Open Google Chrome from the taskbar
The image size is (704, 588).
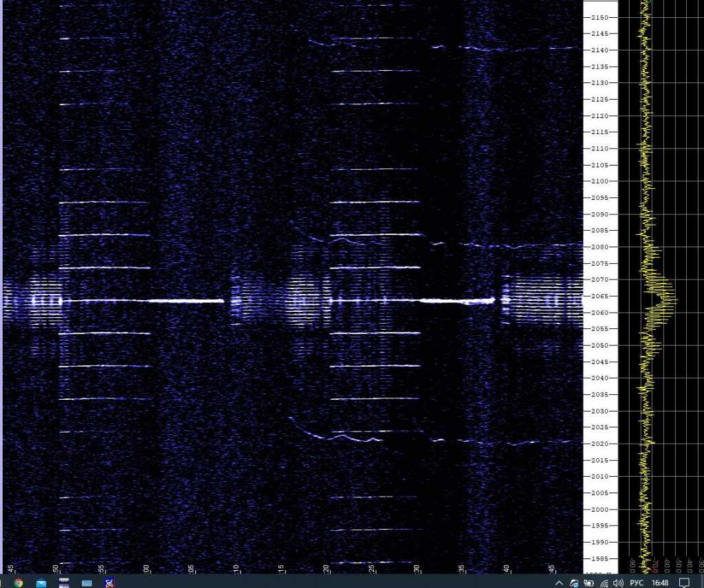point(19,583)
